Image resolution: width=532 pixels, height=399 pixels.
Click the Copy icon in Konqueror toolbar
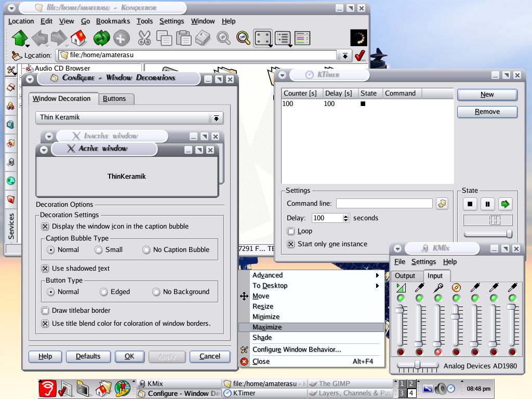click(164, 37)
